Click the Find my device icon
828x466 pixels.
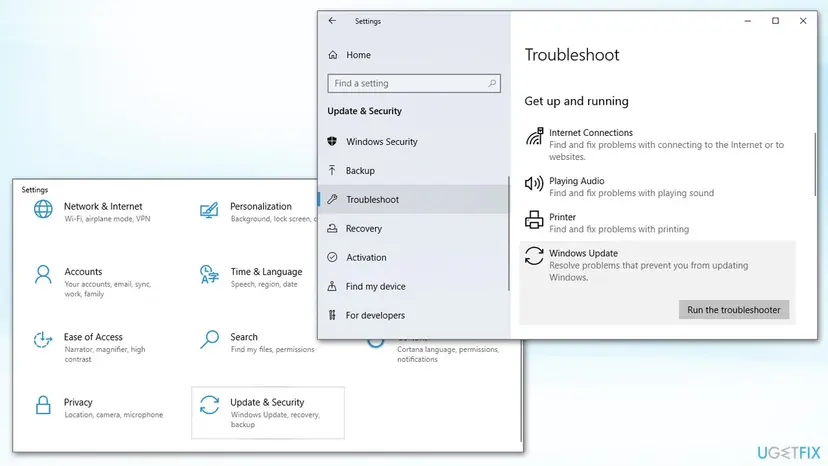tap(332, 286)
